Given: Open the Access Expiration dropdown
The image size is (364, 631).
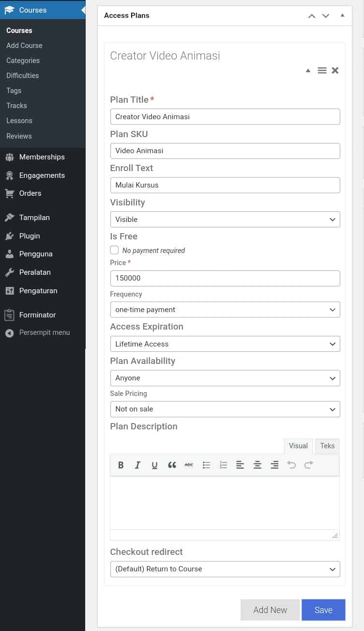Looking at the screenshot, I should coord(225,344).
